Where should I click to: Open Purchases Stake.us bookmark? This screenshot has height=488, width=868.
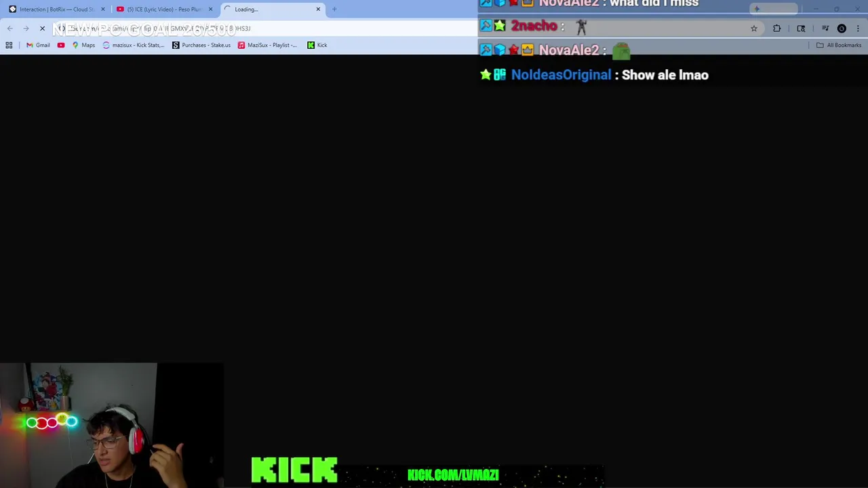[201, 45]
